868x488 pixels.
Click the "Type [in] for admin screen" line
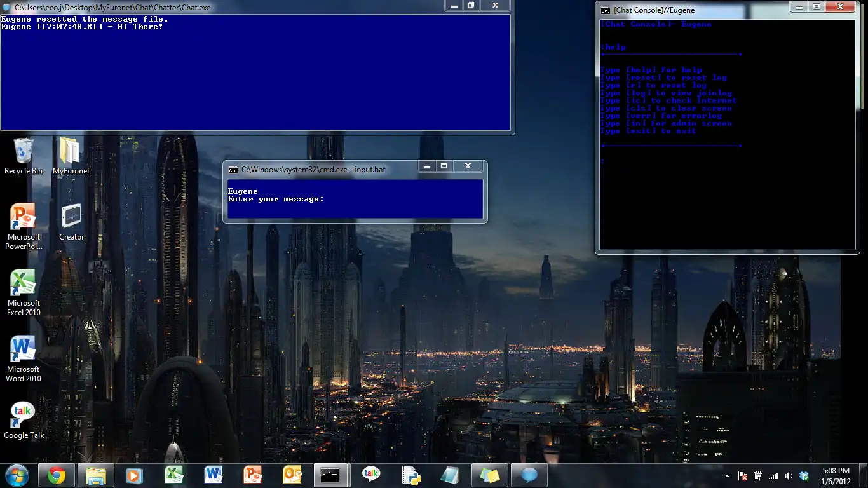click(666, 123)
